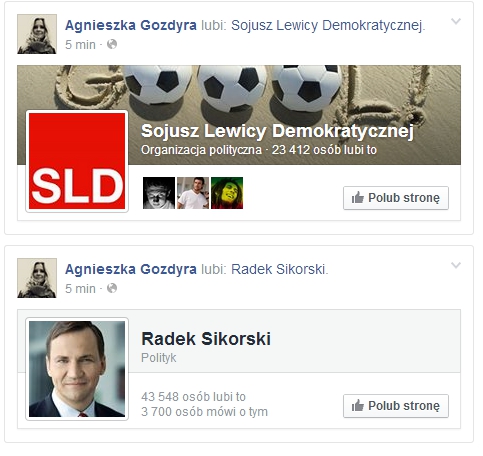483x456 pixels.
Task: Open the Radek Sikorski link in the post header
Action: [279, 269]
